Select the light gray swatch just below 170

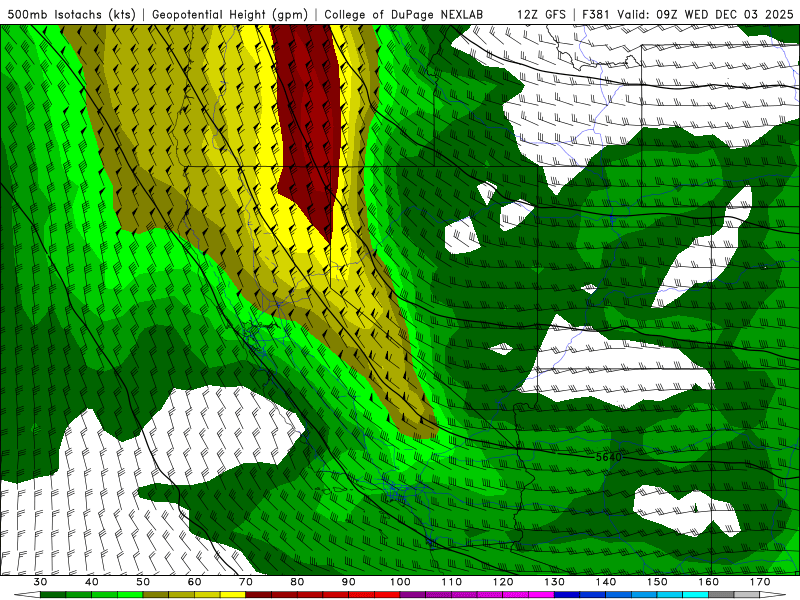[x=747, y=594]
